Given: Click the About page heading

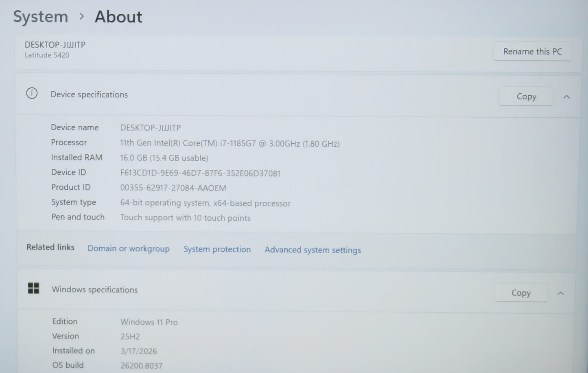Looking at the screenshot, I should (118, 17).
